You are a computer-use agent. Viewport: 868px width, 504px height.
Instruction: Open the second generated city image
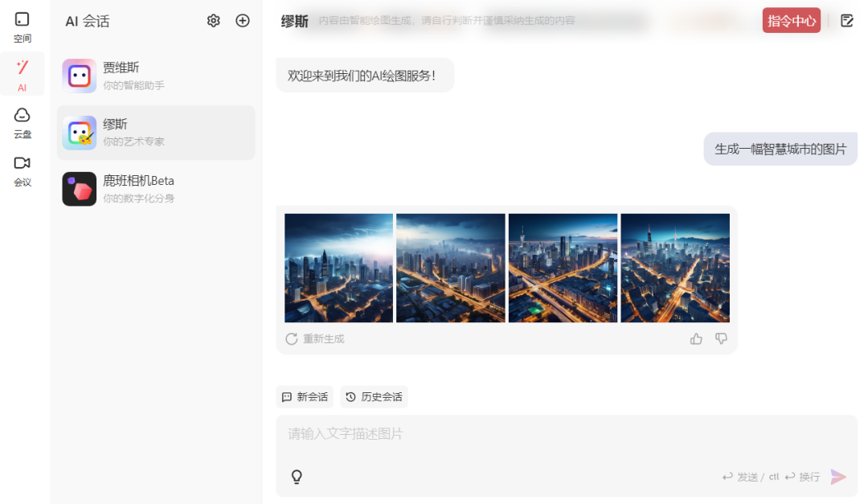tap(451, 268)
